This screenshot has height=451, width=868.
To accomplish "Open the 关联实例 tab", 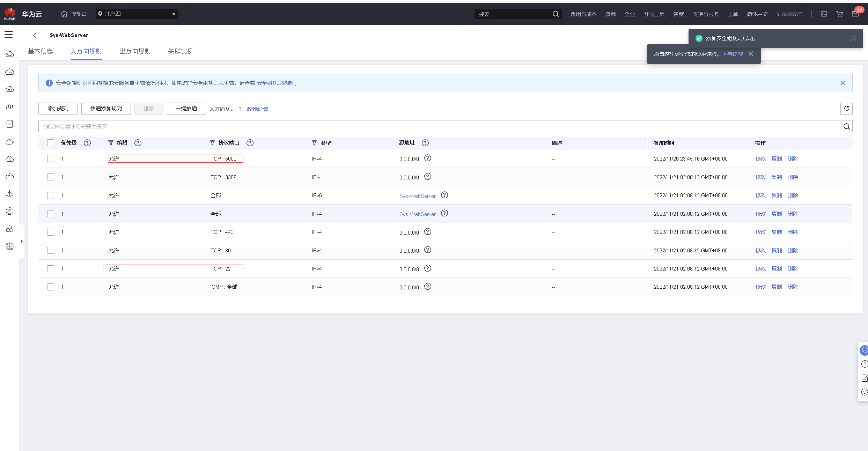I will 181,51.
